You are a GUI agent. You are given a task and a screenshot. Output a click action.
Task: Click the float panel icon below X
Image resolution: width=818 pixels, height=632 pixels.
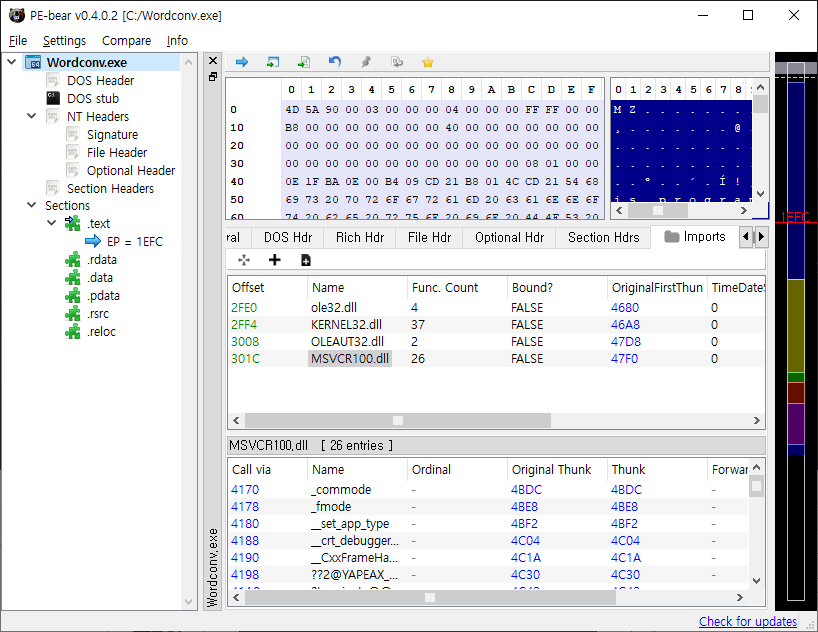pos(212,76)
